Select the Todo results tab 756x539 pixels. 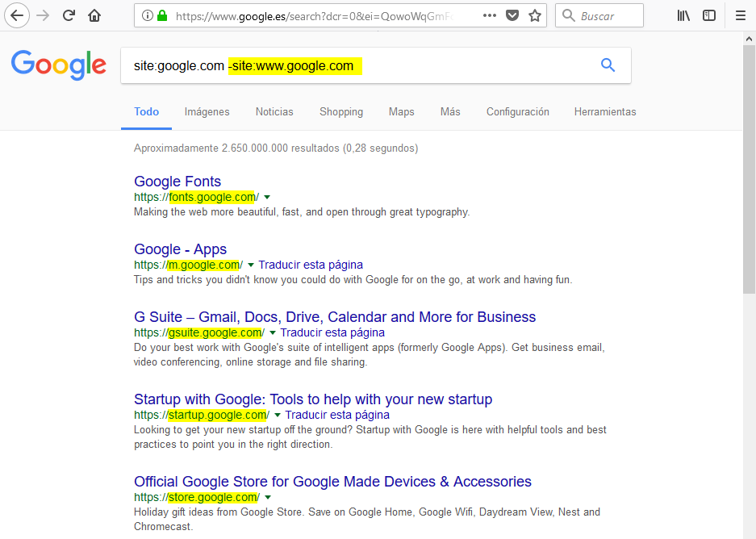point(147,112)
